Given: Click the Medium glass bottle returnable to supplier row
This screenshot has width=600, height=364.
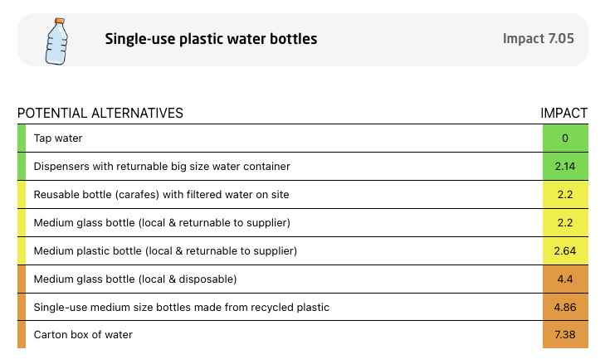Looking at the screenshot, I should coord(303,223).
